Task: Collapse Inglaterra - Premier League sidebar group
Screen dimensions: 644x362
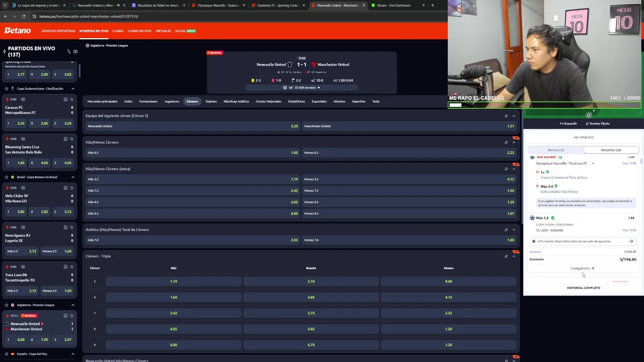Action: (x=72, y=305)
